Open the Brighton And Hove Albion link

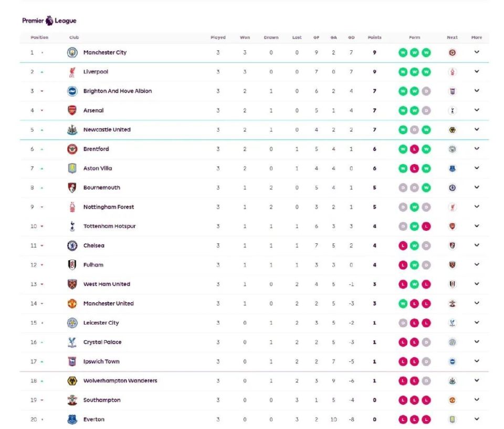point(117,91)
